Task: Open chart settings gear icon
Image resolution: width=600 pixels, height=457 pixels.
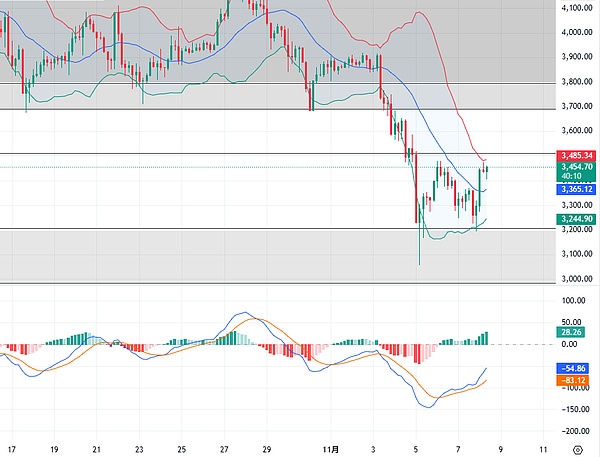Action: [577, 449]
